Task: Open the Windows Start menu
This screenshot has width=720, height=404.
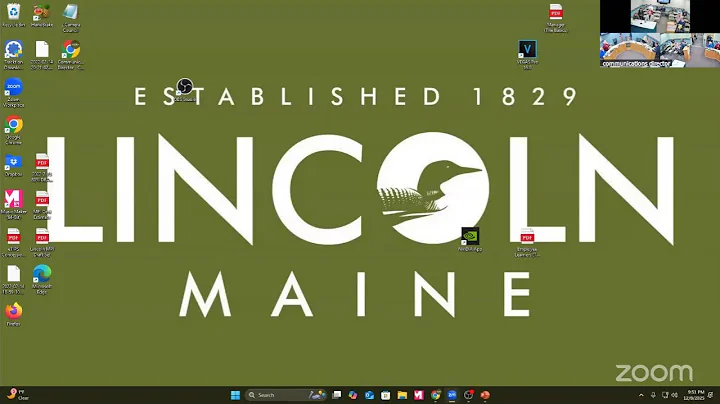Action: pyautogui.click(x=235, y=395)
